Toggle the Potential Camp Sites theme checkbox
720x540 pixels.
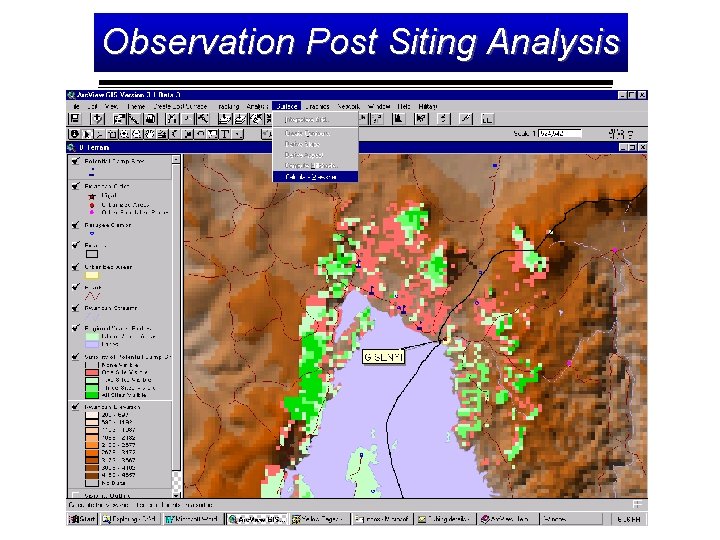coord(75,161)
